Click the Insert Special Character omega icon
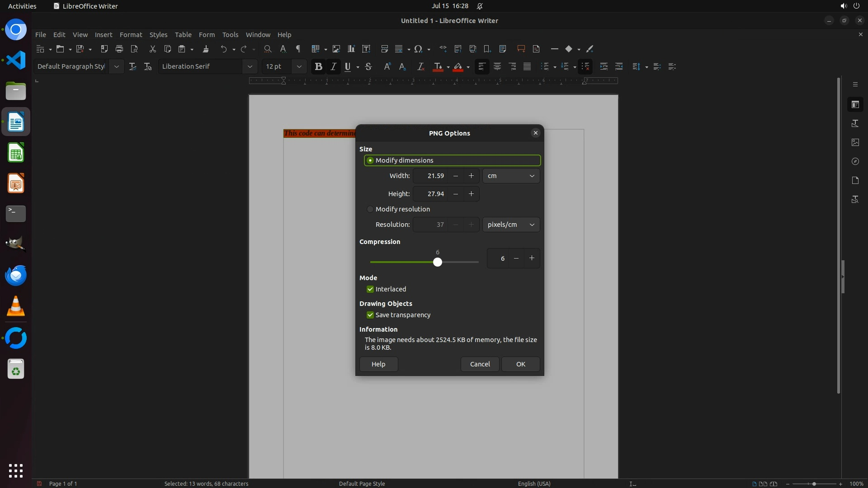 pos(418,49)
